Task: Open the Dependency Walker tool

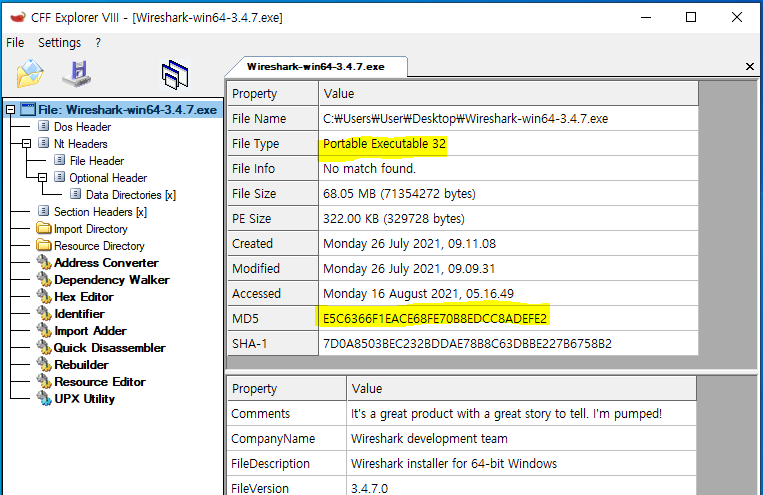Action: pos(111,280)
